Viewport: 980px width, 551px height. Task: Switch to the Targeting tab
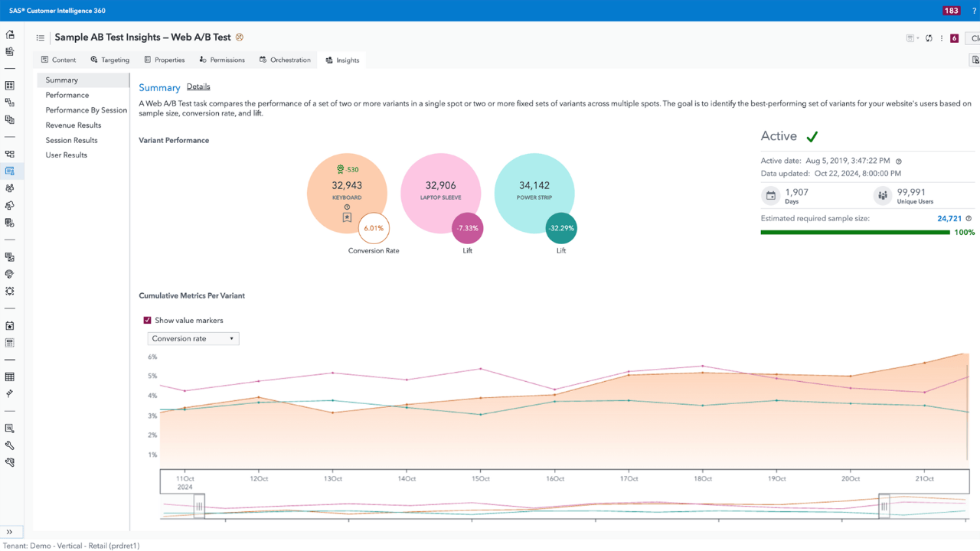109,60
